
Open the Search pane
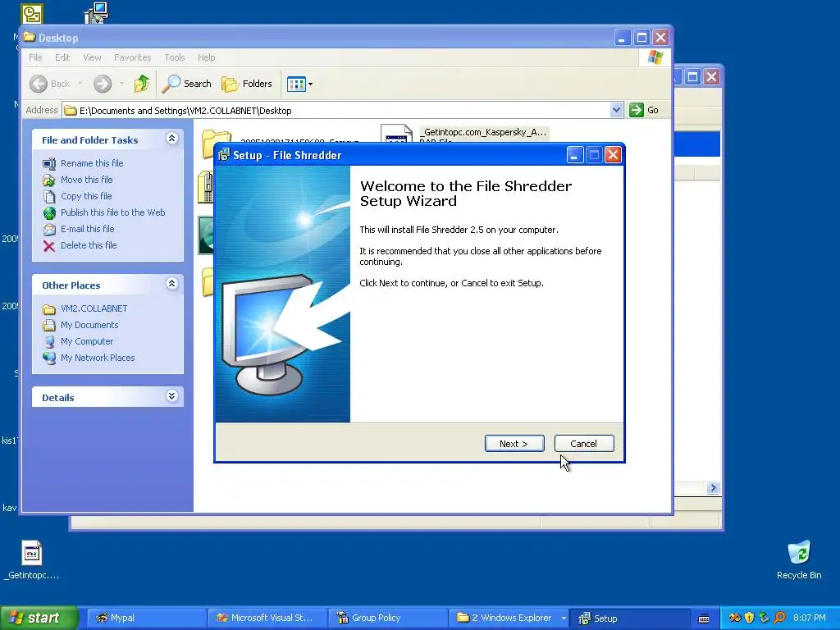(x=186, y=84)
